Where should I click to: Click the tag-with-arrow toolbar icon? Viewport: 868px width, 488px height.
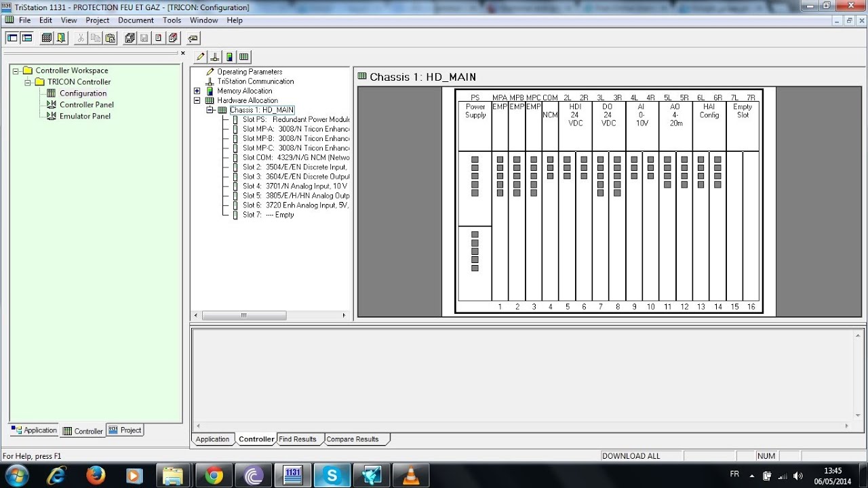(193, 38)
